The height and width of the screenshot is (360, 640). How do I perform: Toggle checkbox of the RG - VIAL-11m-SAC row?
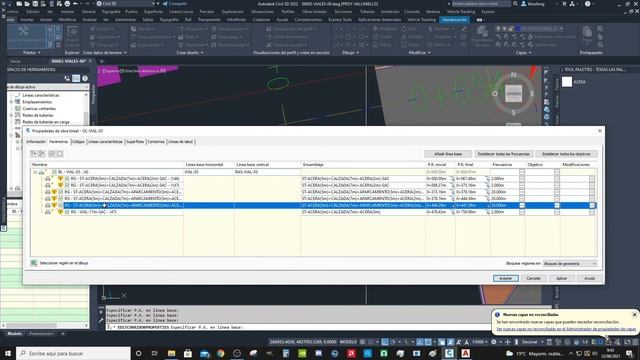[x=67, y=212]
